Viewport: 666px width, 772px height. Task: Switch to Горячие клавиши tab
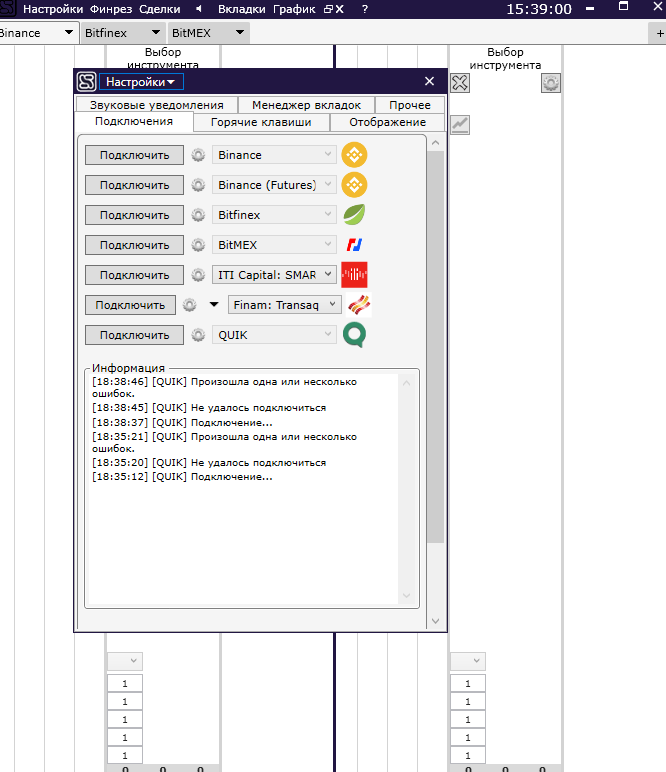point(261,122)
